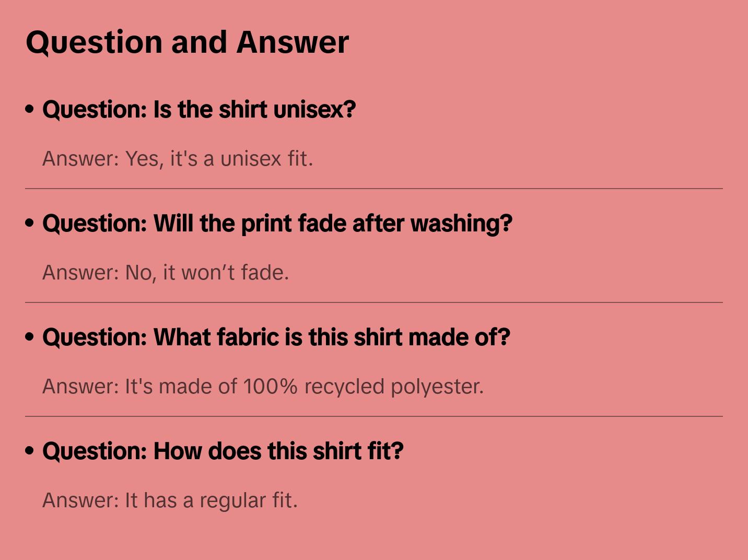Click the answer 'It has a regular fit.'
This screenshot has height=560, width=748.
tap(170, 500)
